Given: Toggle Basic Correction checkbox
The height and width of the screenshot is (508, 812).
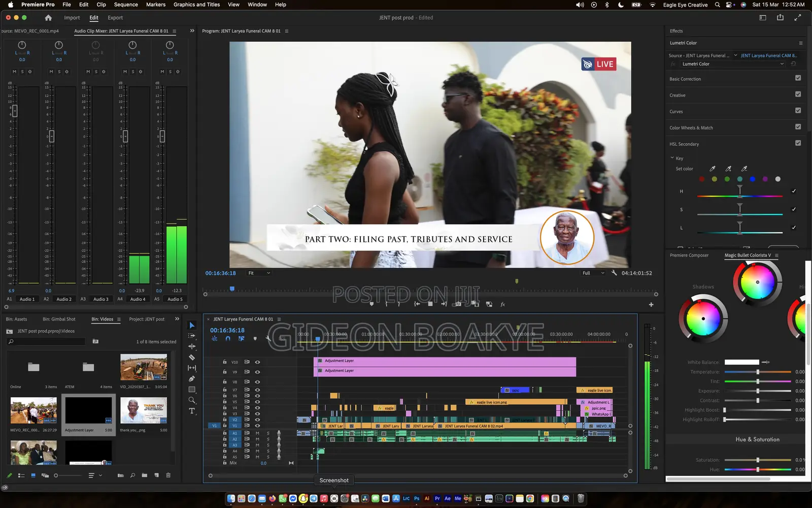Looking at the screenshot, I should (x=798, y=78).
